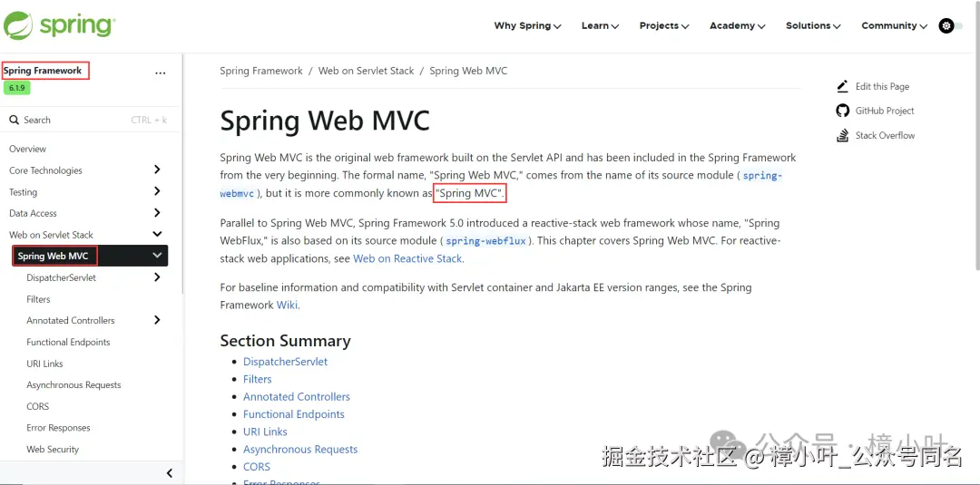
Task: Collapse the sidebar with left arrow
Action: click(170, 473)
